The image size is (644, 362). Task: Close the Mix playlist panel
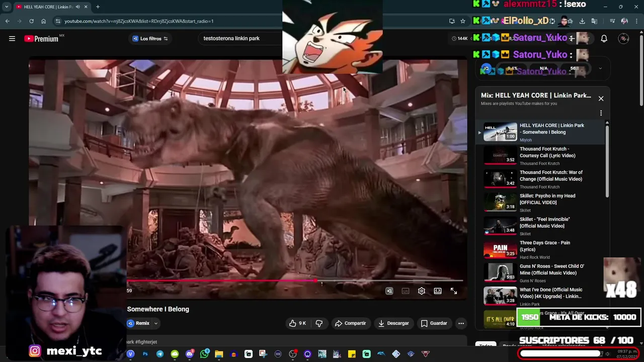pos(601,99)
